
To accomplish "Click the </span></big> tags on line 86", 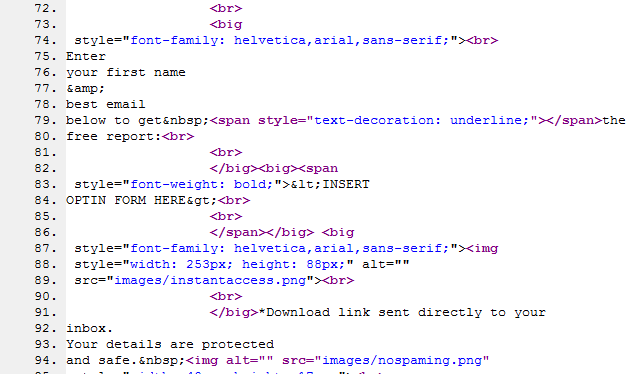I will click(262, 232).
